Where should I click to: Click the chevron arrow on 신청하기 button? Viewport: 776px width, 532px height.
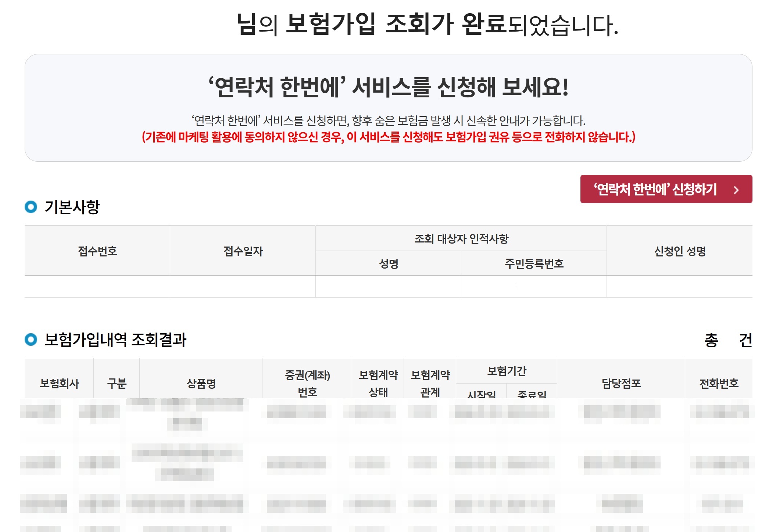point(736,190)
